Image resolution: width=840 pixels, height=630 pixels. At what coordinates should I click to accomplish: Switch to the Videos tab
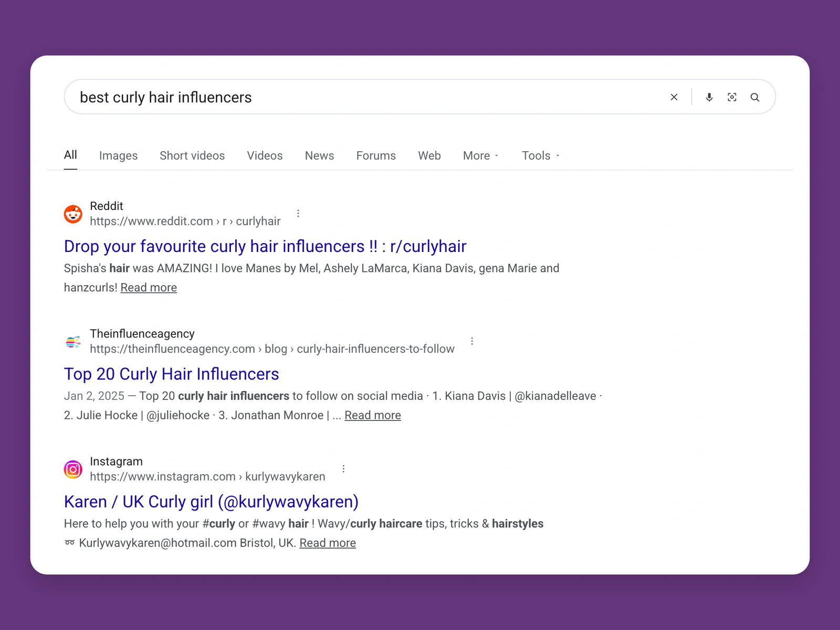265,156
